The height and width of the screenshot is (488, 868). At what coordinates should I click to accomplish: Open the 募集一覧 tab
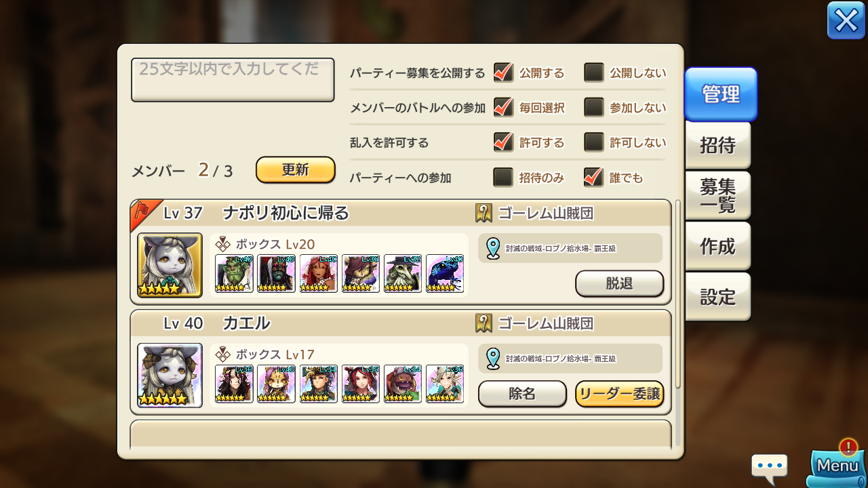tap(717, 196)
